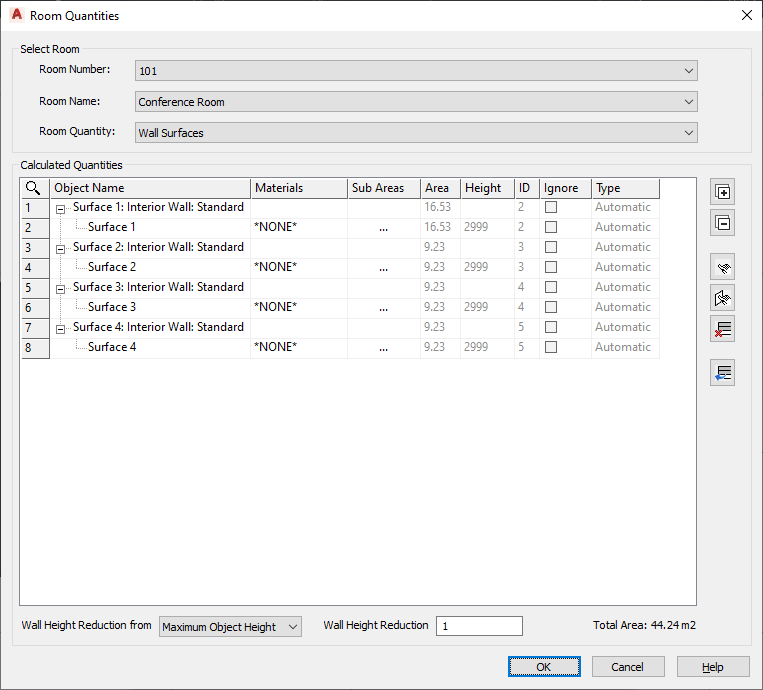763x690 pixels.
Task: Check Ignore for Surface 4: Interior Wall row
Action: point(551,327)
